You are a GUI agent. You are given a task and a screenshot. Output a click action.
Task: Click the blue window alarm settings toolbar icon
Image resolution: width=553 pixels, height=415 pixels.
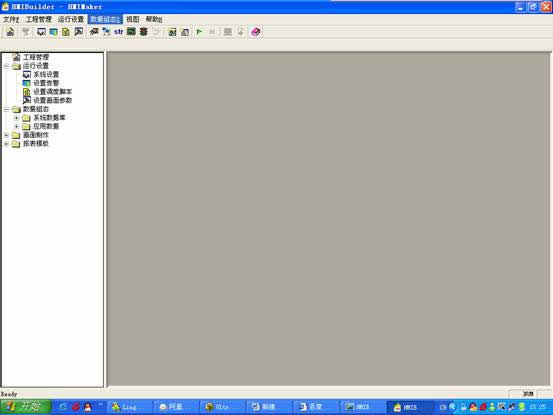[54, 32]
